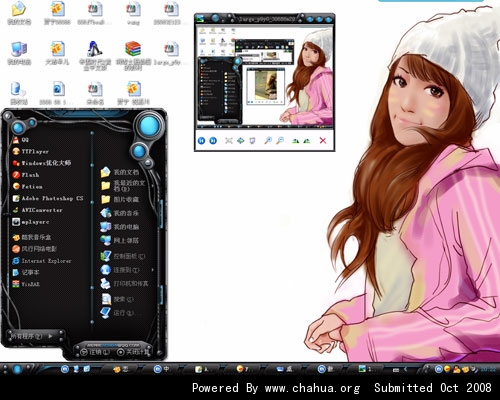Switch to the picture viewer taskbar button
The image size is (500, 400).
click(x=367, y=369)
